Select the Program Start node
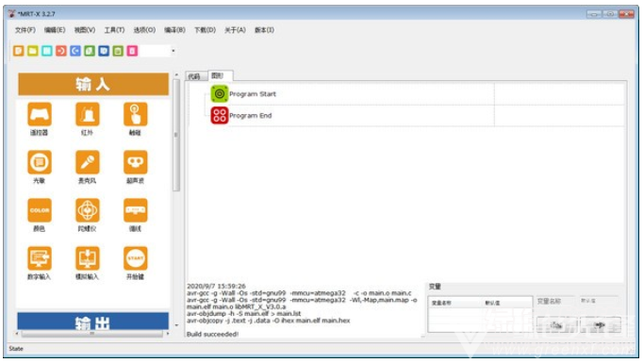 (x=252, y=94)
